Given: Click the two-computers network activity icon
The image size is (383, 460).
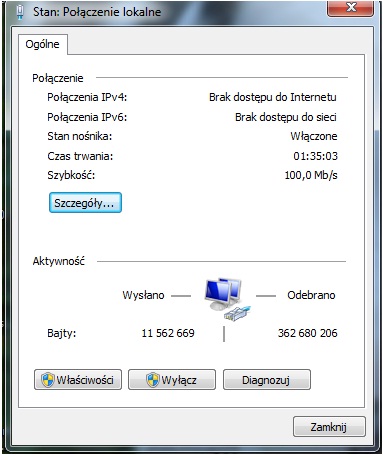Looking at the screenshot, I should [x=227, y=299].
